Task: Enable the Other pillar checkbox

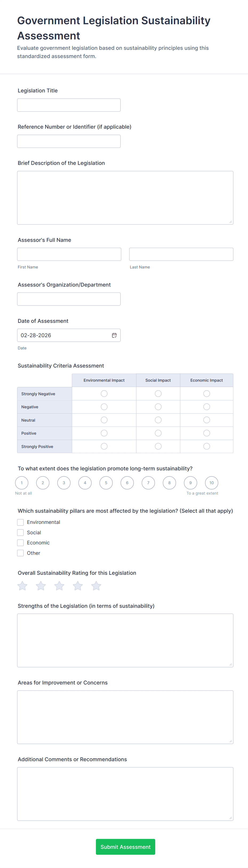Action: click(21, 553)
